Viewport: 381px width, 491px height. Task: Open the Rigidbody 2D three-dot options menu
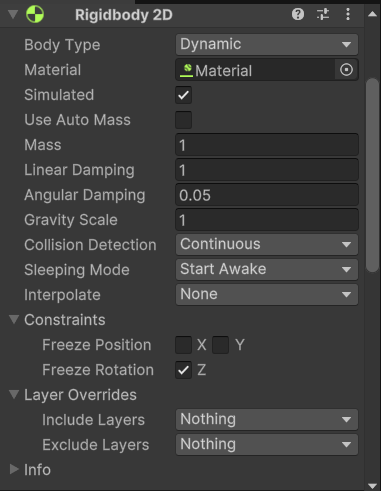348,14
